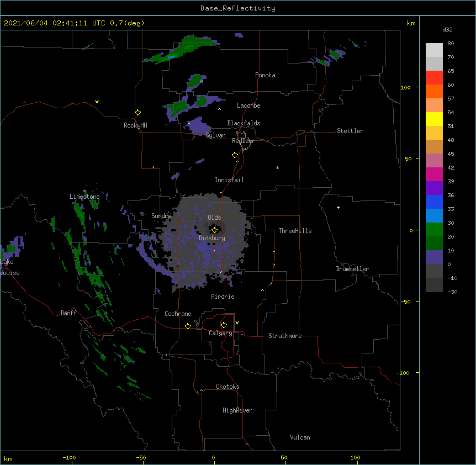Select the Airdrie city label
Viewport: 476px width, 465px height.
coord(223,297)
